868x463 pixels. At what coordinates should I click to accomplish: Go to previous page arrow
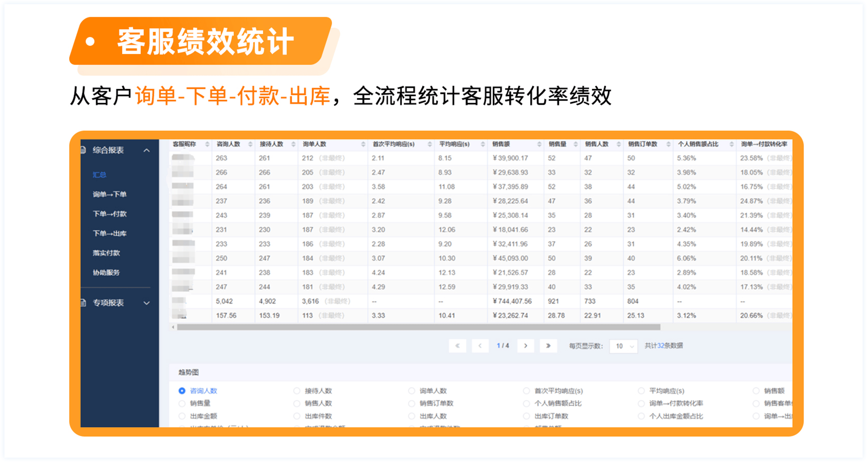coord(480,346)
